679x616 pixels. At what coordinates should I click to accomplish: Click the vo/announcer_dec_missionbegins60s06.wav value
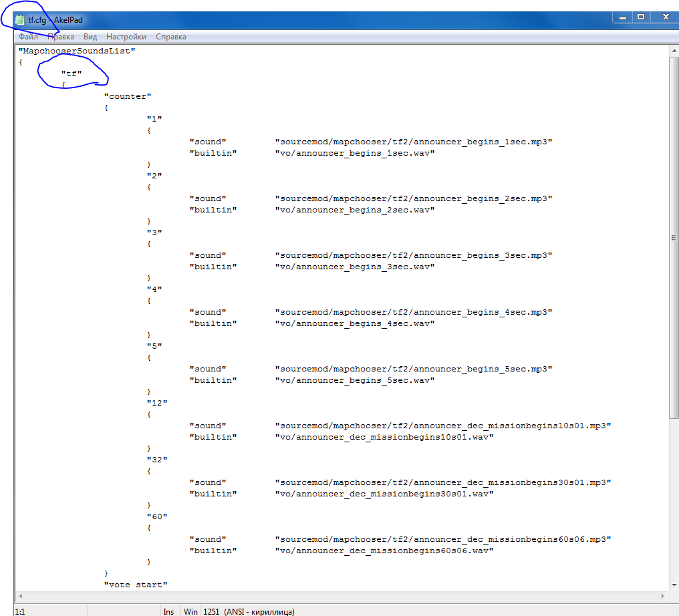coord(384,551)
